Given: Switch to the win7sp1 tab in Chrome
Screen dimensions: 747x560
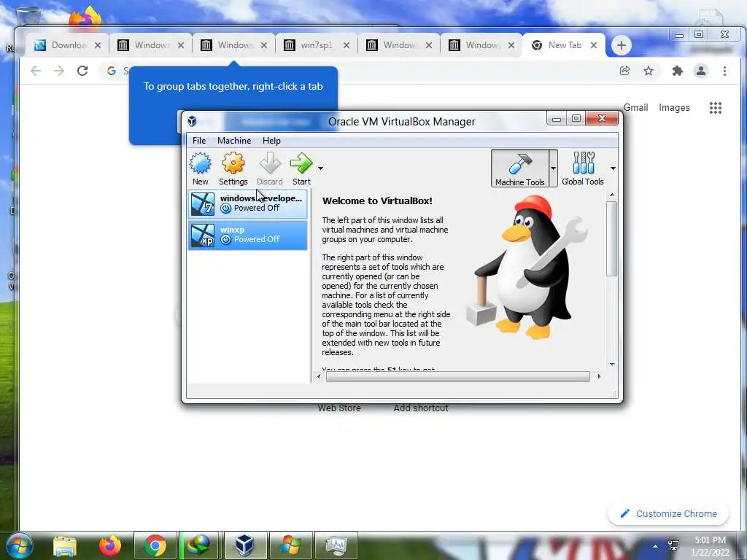Looking at the screenshot, I should [317, 45].
